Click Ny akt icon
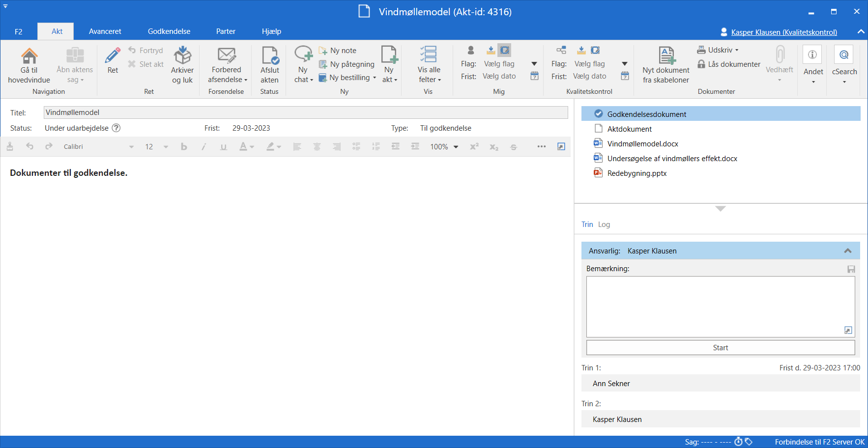The height and width of the screenshot is (448, 868). point(389,55)
